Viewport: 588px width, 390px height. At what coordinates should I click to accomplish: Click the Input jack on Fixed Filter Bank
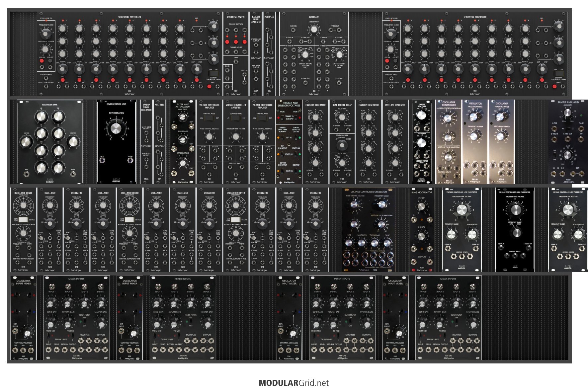point(26,174)
